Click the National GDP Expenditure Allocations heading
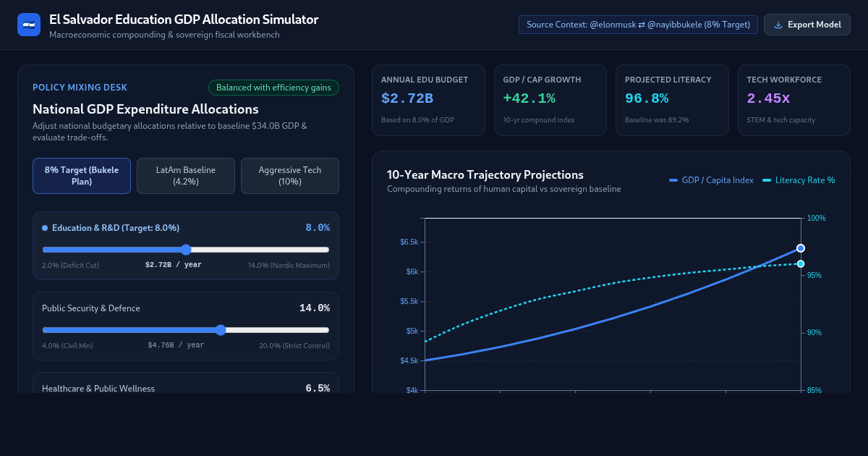Image resolution: width=868 pixels, height=456 pixels. pos(145,109)
